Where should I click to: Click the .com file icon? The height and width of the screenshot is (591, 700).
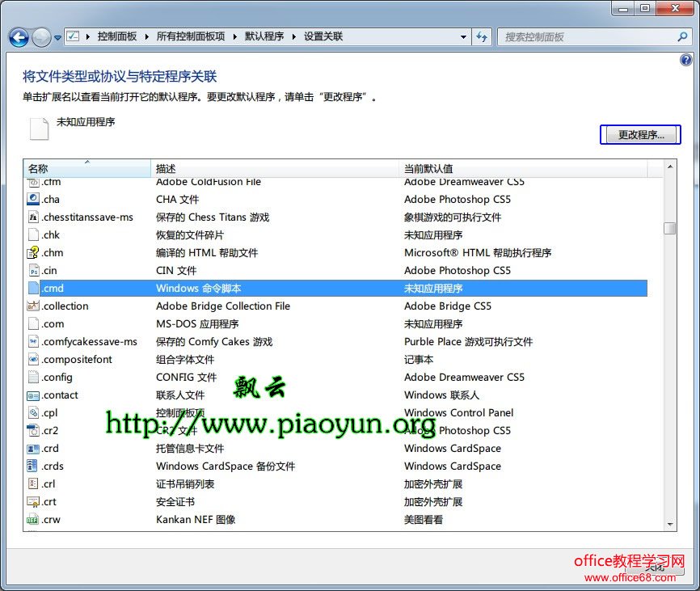click(33, 323)
